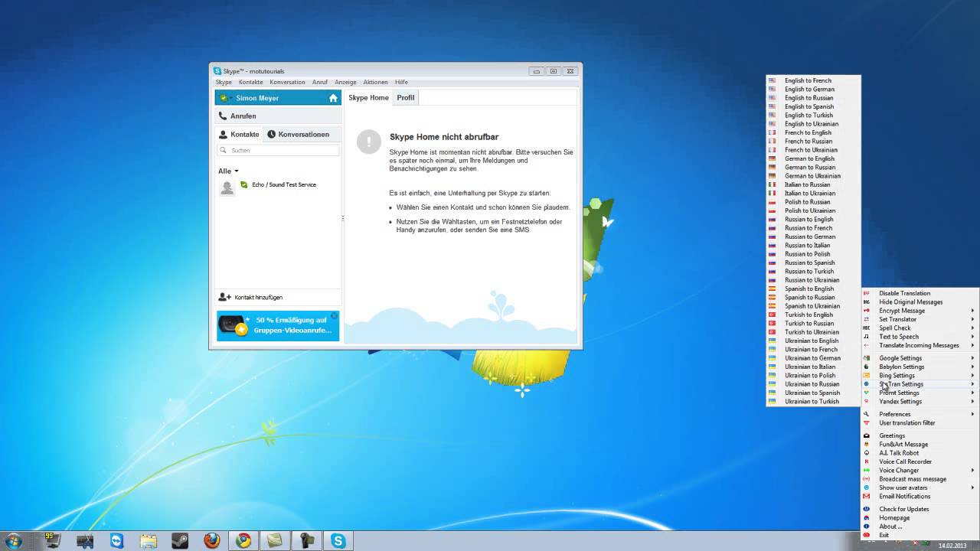980x551 pixels.
Task: Expand the Text to Speech submenu arrow
Action: [x=973, y=337]
